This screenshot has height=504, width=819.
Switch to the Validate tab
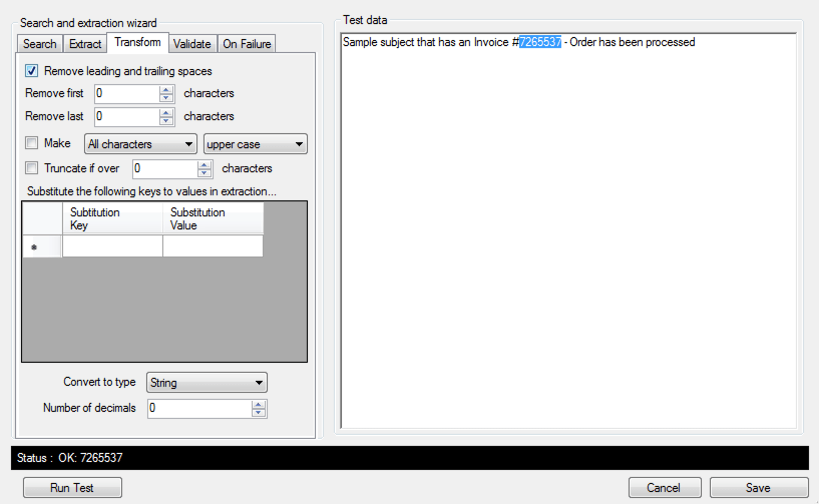tap(192, 44)
